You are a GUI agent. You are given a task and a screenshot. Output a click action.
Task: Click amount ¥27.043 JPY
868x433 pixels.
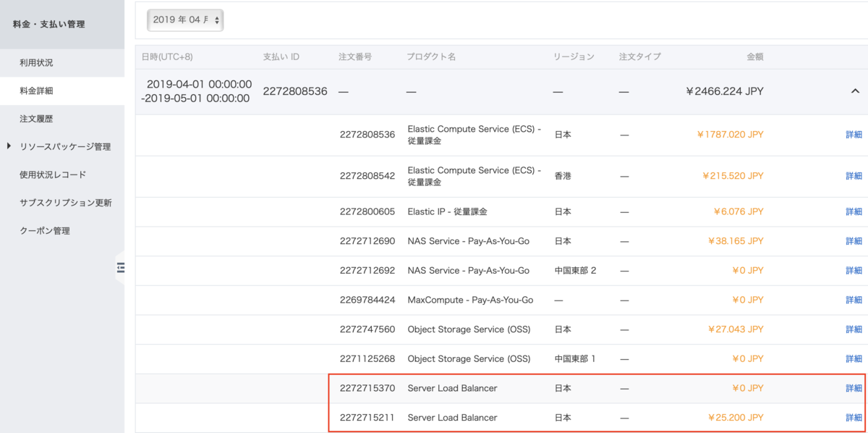pyautogui.click(x=736, y=329)
